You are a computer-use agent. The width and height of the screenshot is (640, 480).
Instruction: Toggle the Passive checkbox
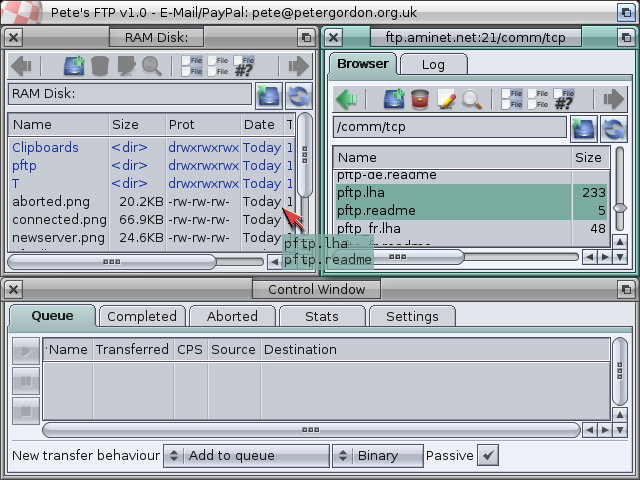point(488,455)
